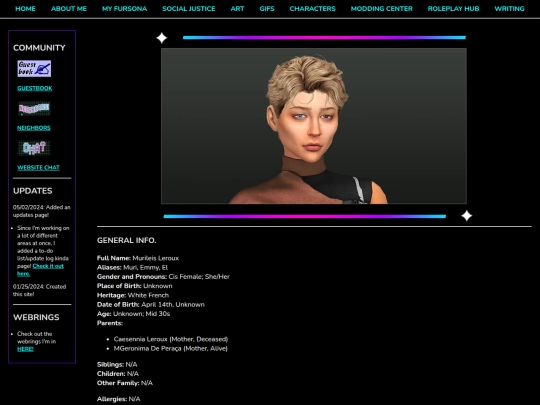The width and height of the screenshot is (540, 405).
Task: Open the GIFS page
Action: point(267,9)
